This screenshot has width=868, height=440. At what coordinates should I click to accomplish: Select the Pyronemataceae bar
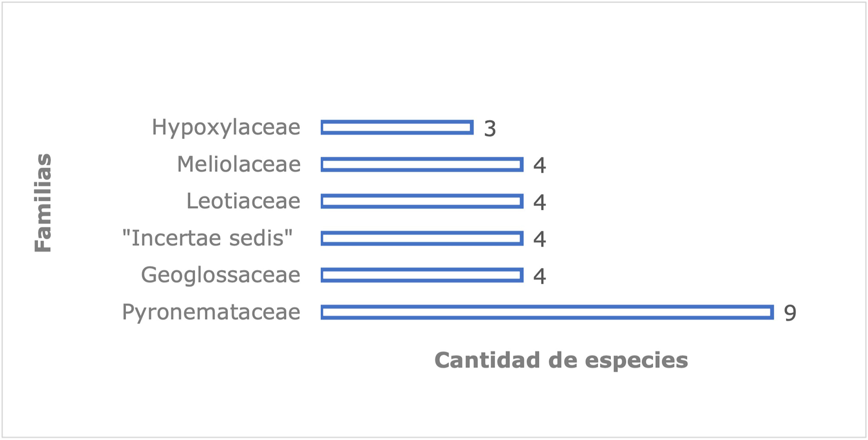point(547,312)
